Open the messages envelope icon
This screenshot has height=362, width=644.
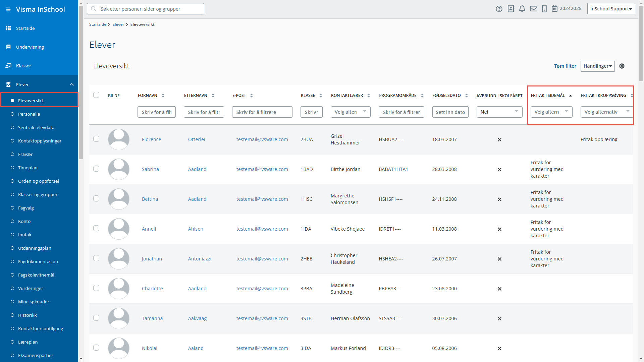click(533, 9)
